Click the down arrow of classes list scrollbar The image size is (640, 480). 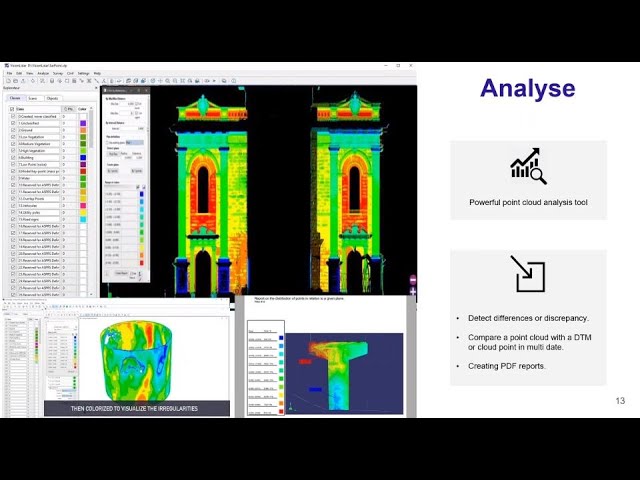(x=91, y=294)
